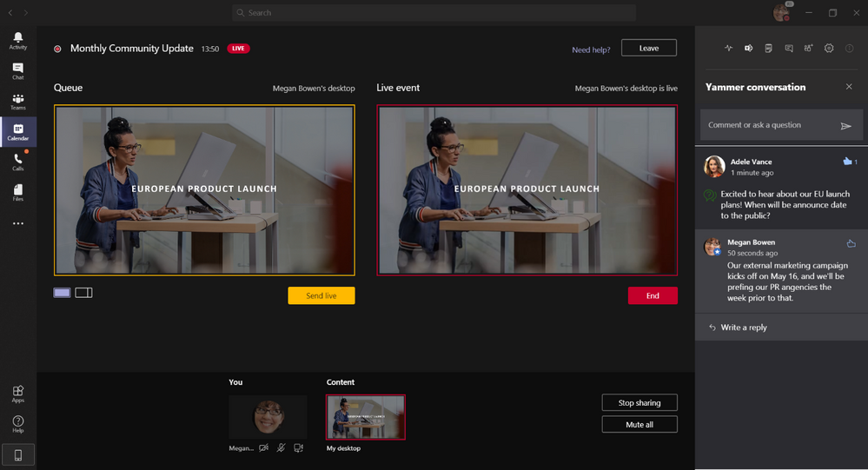This screenshot has width=868, height=470.
Task: Click the share screen icon under You
Action: point(298,448)
